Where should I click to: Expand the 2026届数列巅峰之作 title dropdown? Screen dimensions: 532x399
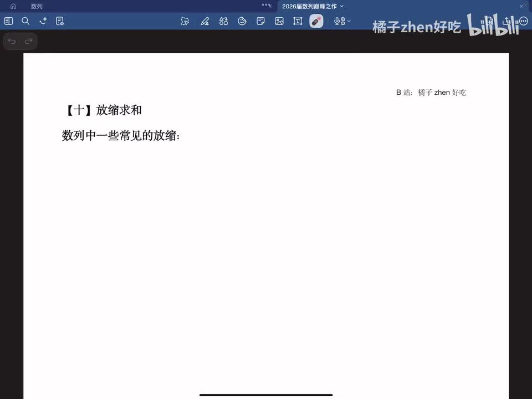[x=342, y=6]
